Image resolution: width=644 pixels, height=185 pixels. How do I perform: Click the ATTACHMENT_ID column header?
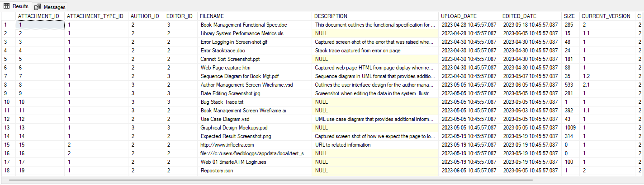[38, 16]
